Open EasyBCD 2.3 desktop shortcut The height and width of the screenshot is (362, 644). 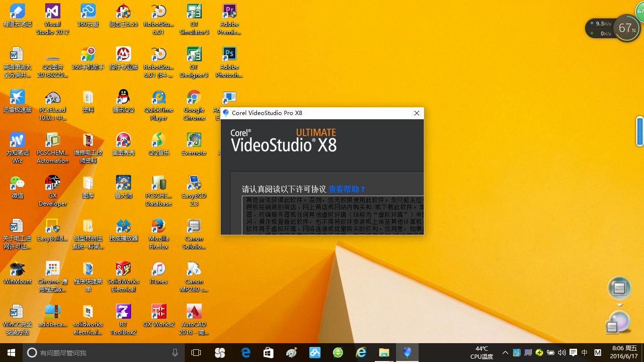coord(194,191)
